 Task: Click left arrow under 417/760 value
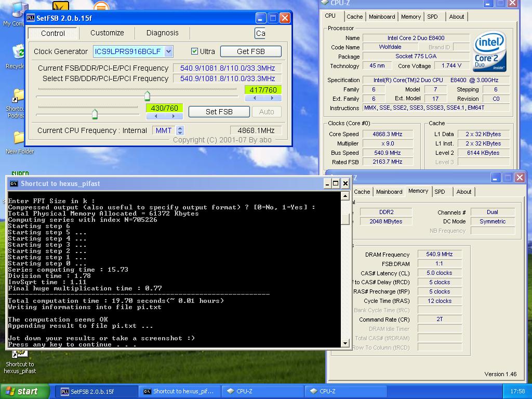click(255, 98)
